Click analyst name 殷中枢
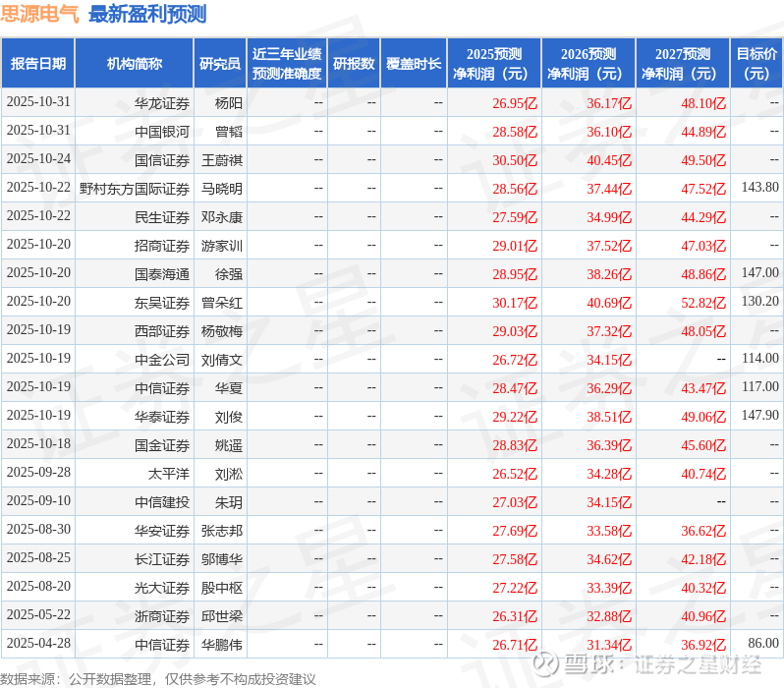The height and width of the screenshot is (688, 784). 222,589
